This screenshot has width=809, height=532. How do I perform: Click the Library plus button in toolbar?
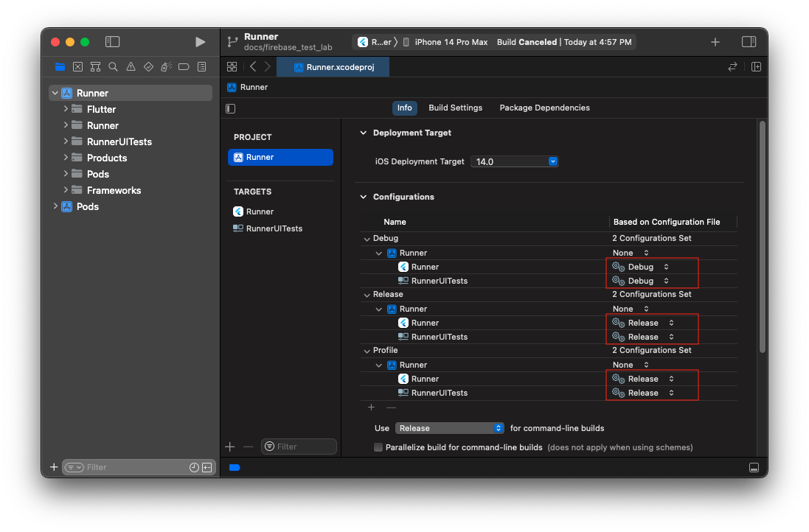[x=715, y=42]
